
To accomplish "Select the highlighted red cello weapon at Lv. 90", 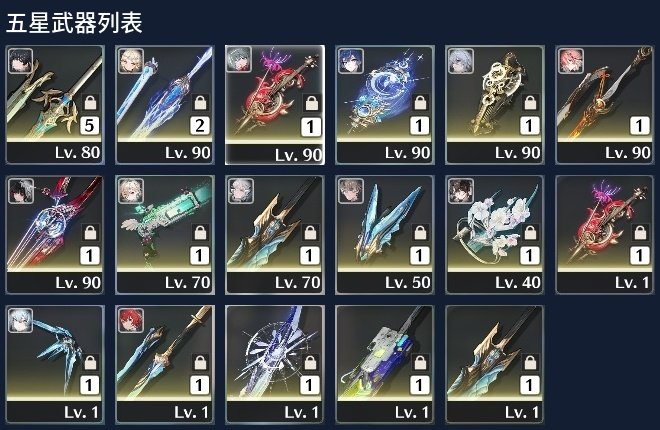I will click(275, 105).
